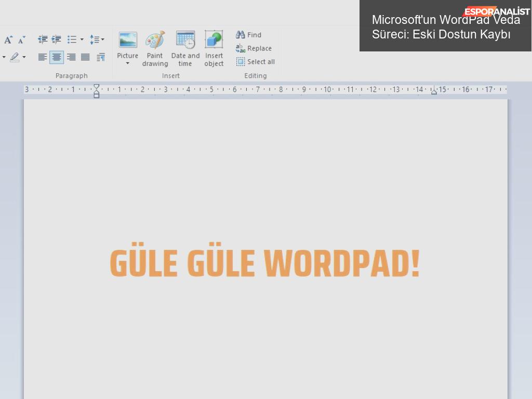
Task: Toggle align text right
Action: coord(71,57)
